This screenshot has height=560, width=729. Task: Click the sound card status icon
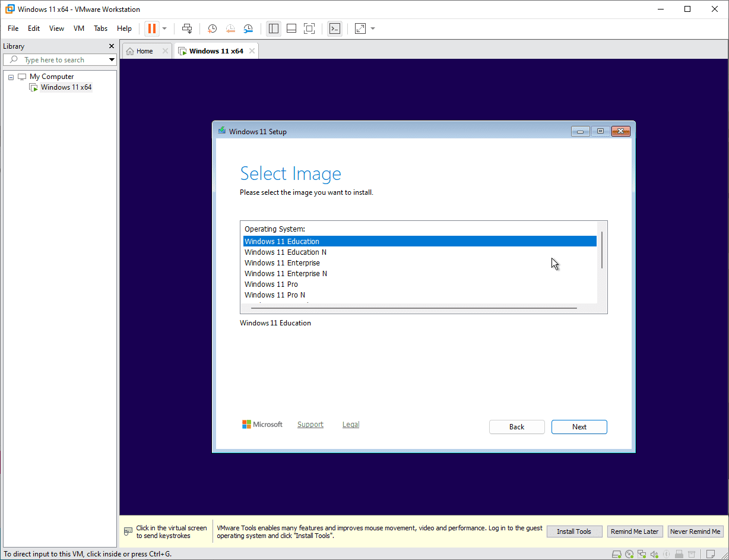pos(654,554)
